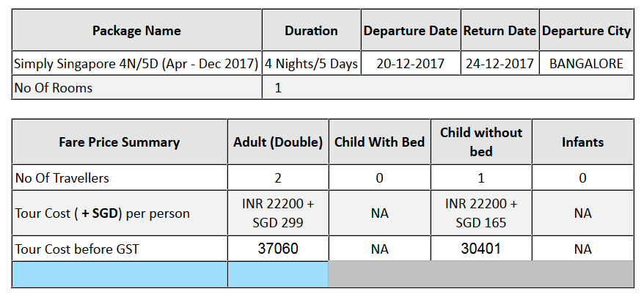Select the Simply Singapore 4N/5D package cell
Viewport: 644px width, 297px height.
(136, 64)
